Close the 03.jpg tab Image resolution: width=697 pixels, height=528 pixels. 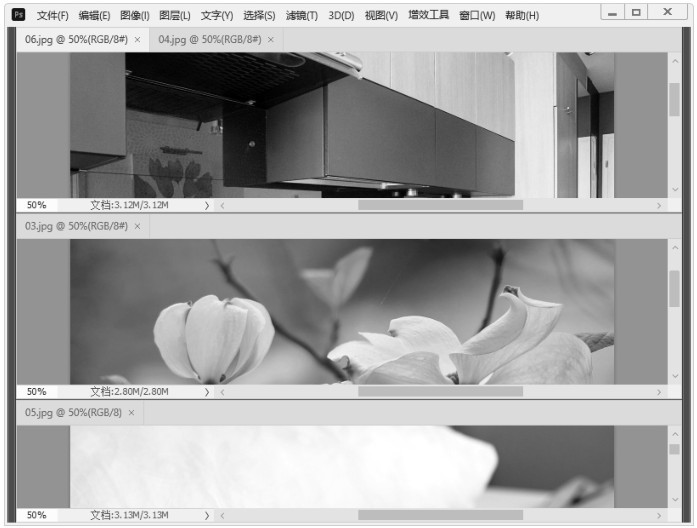click(x=137, y=226)
